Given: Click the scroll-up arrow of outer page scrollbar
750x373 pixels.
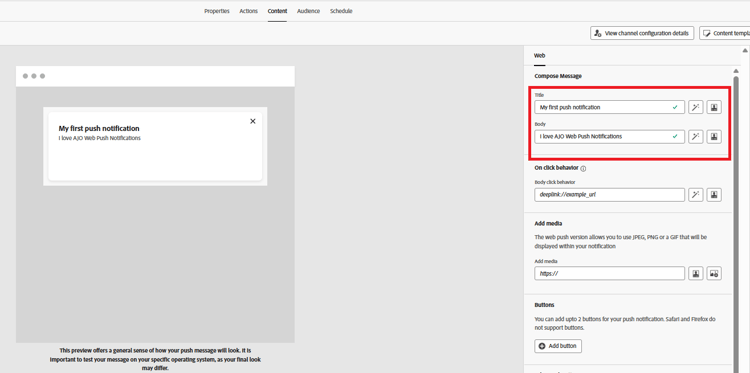Looking at the screenshot, I should point(745,50).
